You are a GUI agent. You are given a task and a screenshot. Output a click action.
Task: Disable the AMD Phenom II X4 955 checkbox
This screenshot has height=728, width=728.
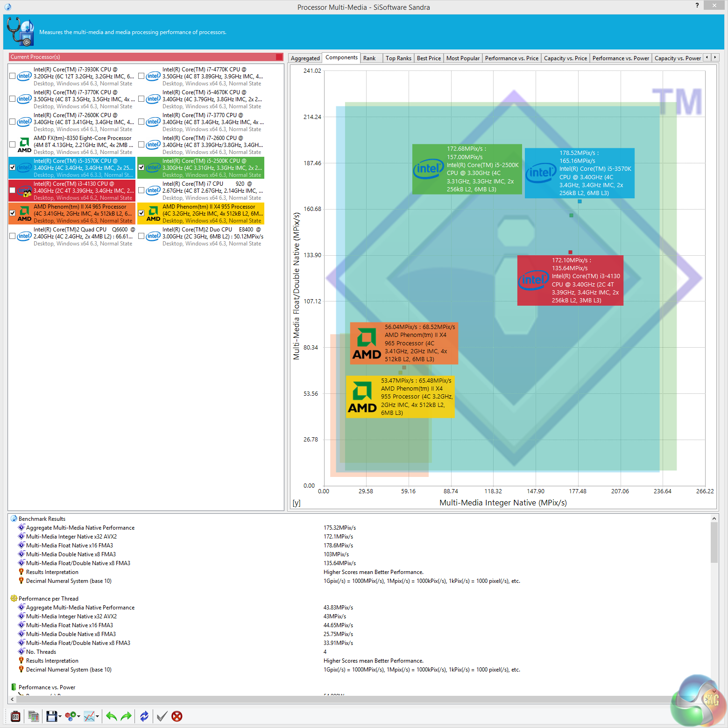[141, 213]
